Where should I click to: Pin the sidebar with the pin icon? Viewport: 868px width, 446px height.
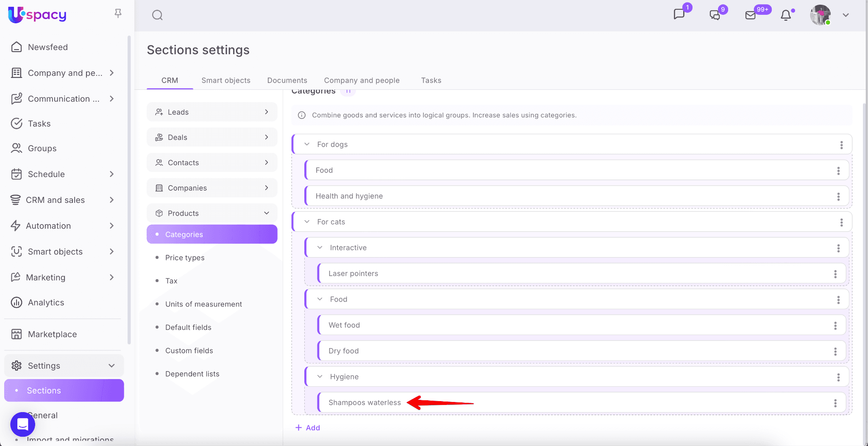click(118, 14)
